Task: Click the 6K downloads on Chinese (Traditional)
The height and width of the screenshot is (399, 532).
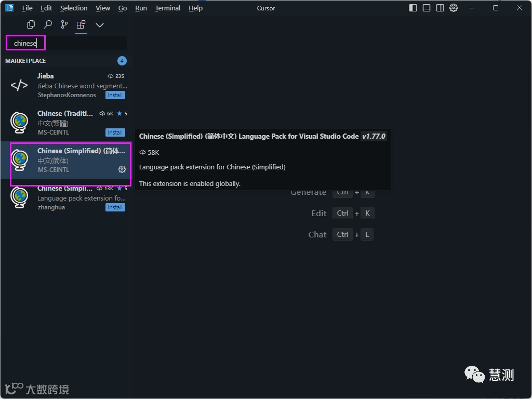Action: tap(107, 113)
